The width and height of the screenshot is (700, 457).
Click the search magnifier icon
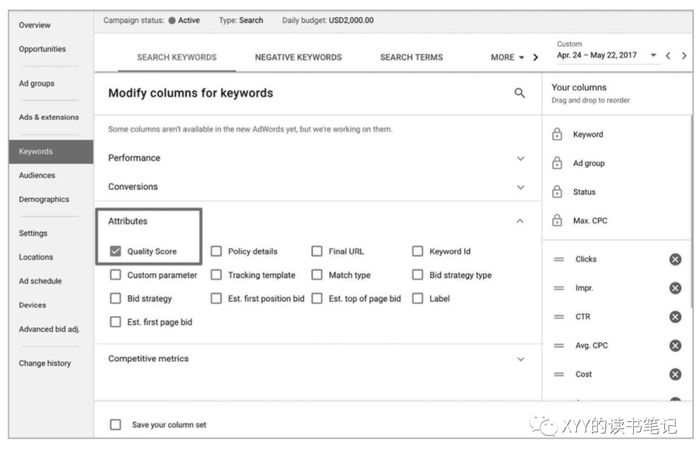click(519, 93)
